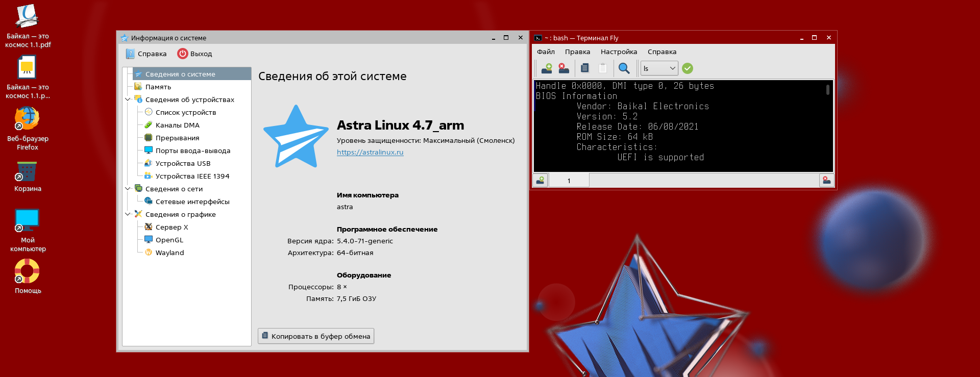
Task: Click Копировать в буфер обмена button
Action: coord(316,336)
